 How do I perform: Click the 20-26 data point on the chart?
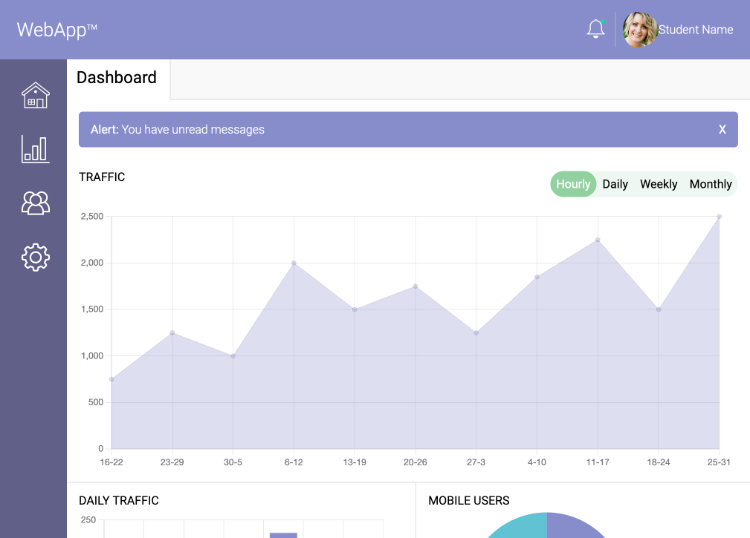tap(415, 286)
